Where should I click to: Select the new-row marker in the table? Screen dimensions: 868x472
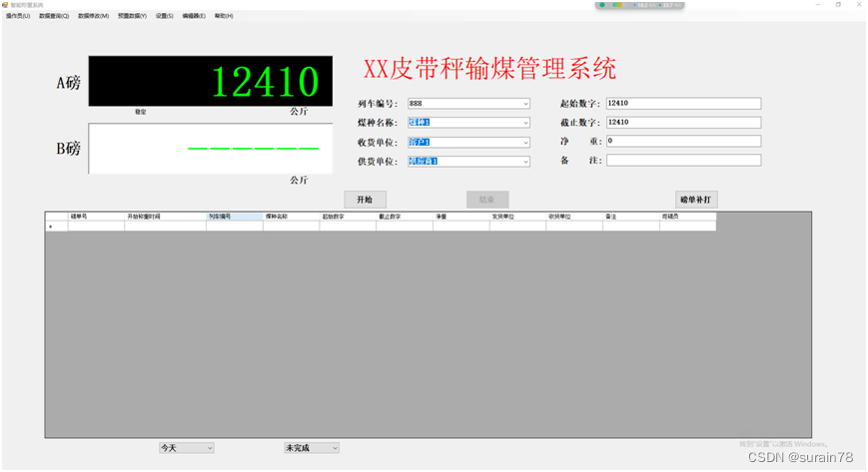(x=57, y=227)
